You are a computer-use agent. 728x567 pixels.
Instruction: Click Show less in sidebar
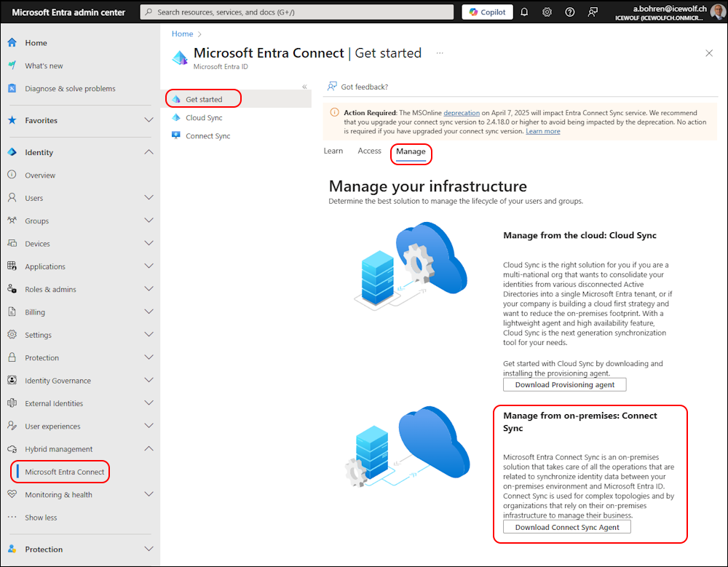click(41, 518)
